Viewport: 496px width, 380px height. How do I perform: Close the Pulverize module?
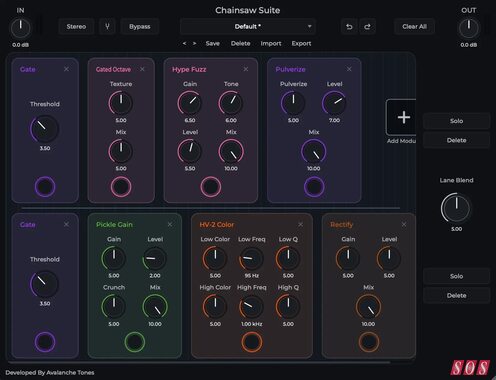point(349,69)
